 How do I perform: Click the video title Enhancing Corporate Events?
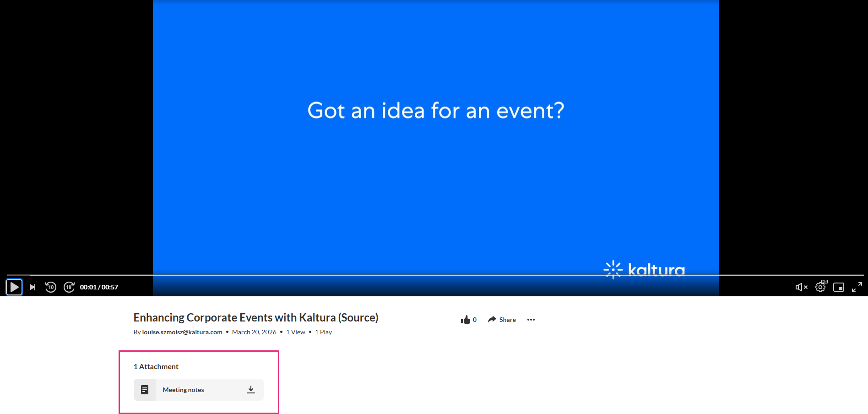click(256, 317)
